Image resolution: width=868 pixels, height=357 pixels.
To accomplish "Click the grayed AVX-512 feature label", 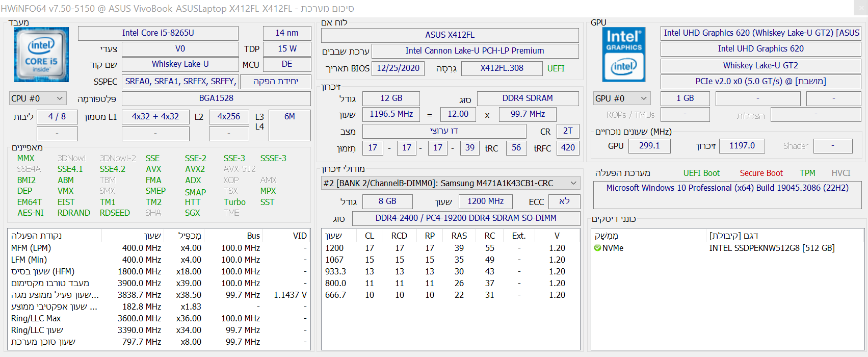I will (240, 169).
